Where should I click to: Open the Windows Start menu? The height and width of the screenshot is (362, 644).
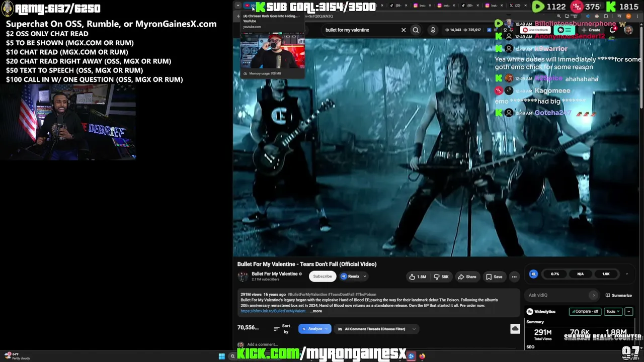[222, 356]
